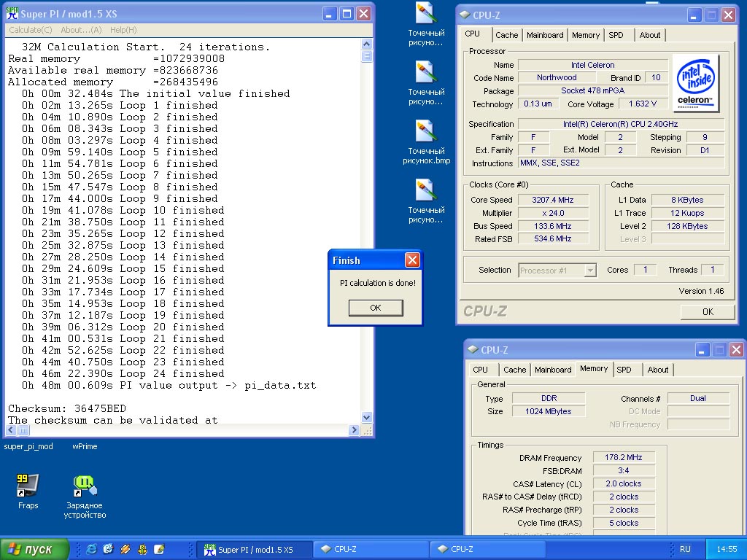Click the Channels # value Dual

(698, 398)
